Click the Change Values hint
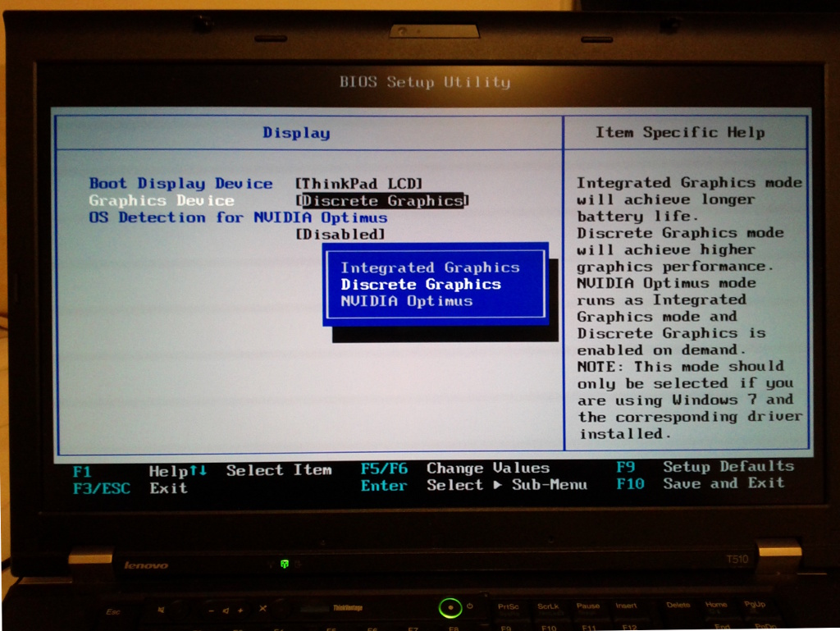840x631 pixels. [488, 469]
